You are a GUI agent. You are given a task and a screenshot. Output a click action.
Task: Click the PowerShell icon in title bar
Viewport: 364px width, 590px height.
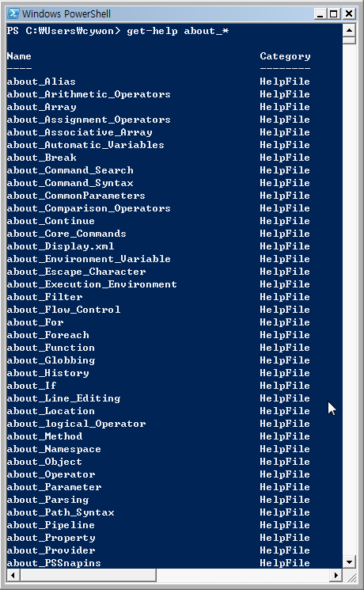[x=13, y=14]
